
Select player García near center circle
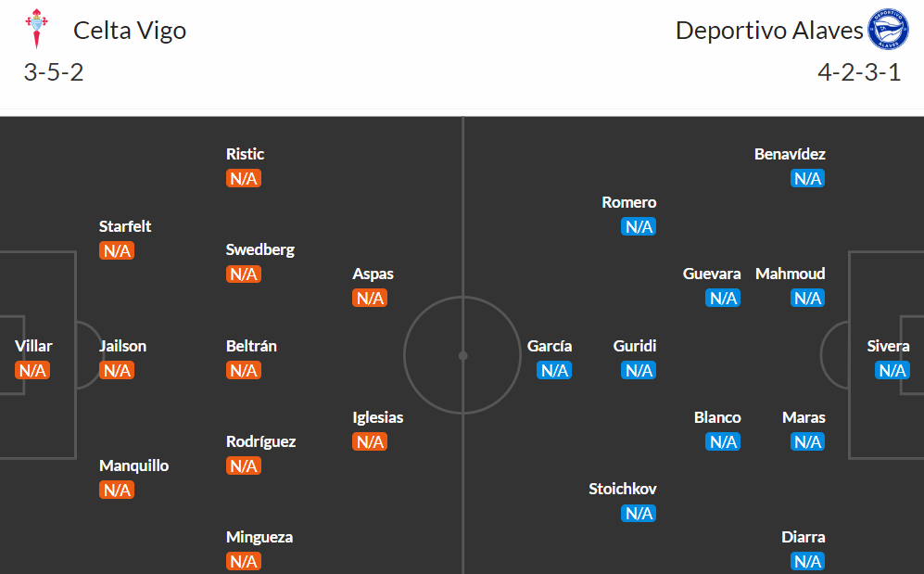click(x=550, y=346)
